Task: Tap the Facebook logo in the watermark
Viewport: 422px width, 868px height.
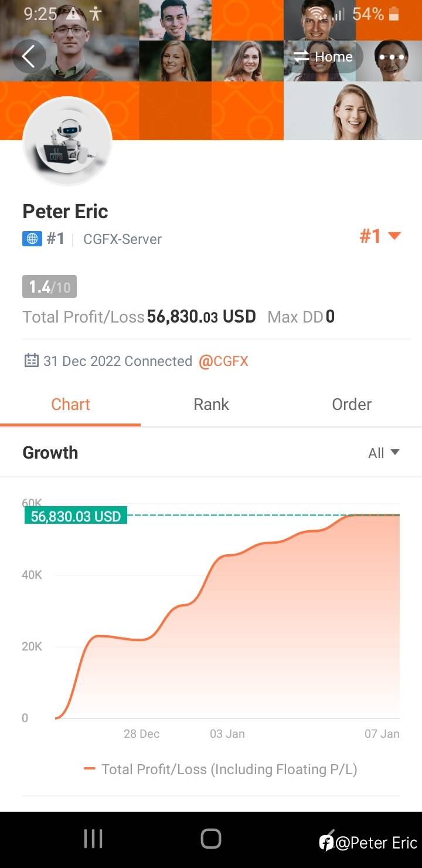Action: tap(326, 843)
